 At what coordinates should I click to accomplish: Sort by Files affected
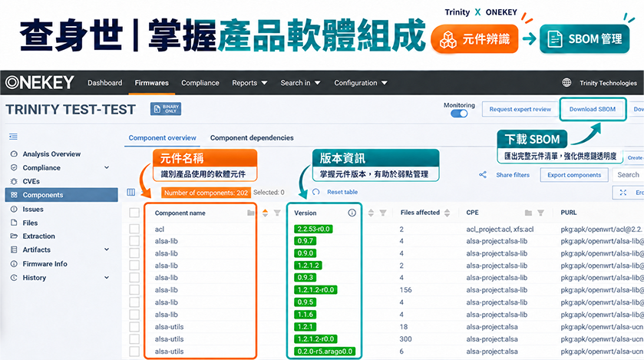(447, 213)
